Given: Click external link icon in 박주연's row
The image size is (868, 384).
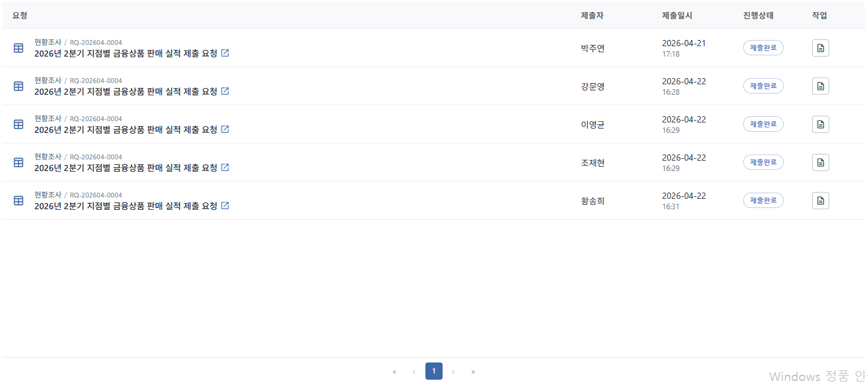Looking at the screenshot, I should click(225, 53).
